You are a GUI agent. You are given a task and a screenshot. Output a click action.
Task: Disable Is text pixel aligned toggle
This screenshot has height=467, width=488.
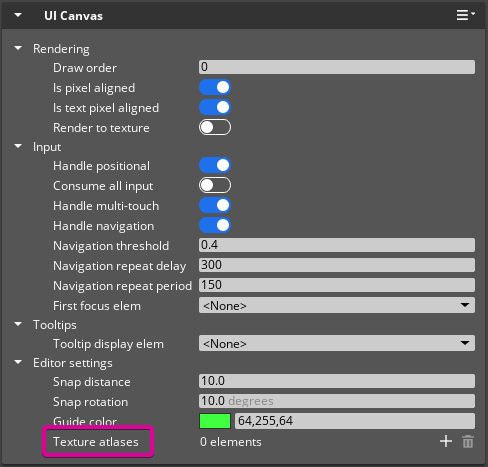pos(215,107)
